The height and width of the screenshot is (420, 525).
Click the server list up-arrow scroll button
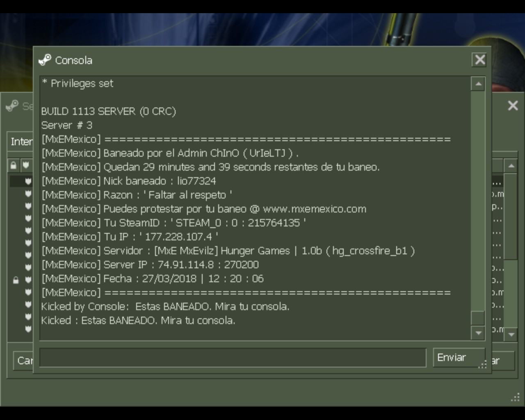pyautogui.click(x=511, y=166)
